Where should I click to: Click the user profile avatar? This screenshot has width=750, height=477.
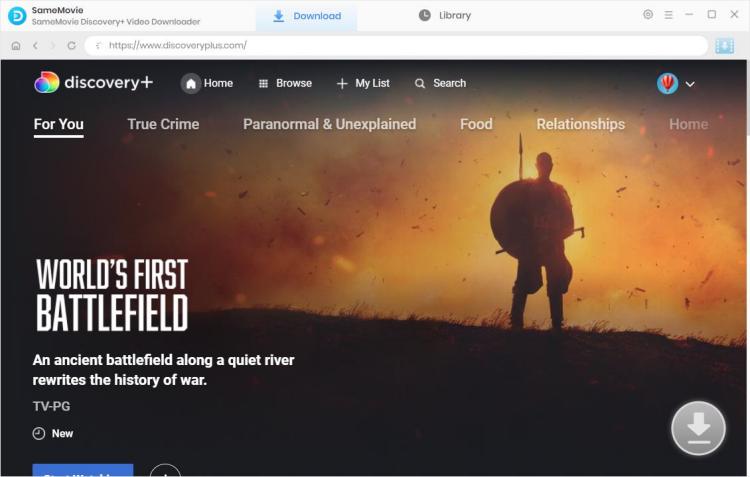(667, 84)
